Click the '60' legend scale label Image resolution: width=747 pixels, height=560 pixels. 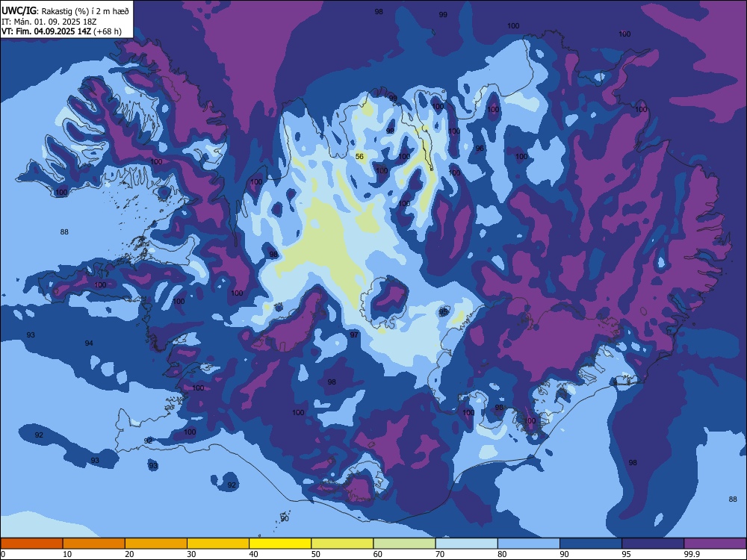coord(378,554)
